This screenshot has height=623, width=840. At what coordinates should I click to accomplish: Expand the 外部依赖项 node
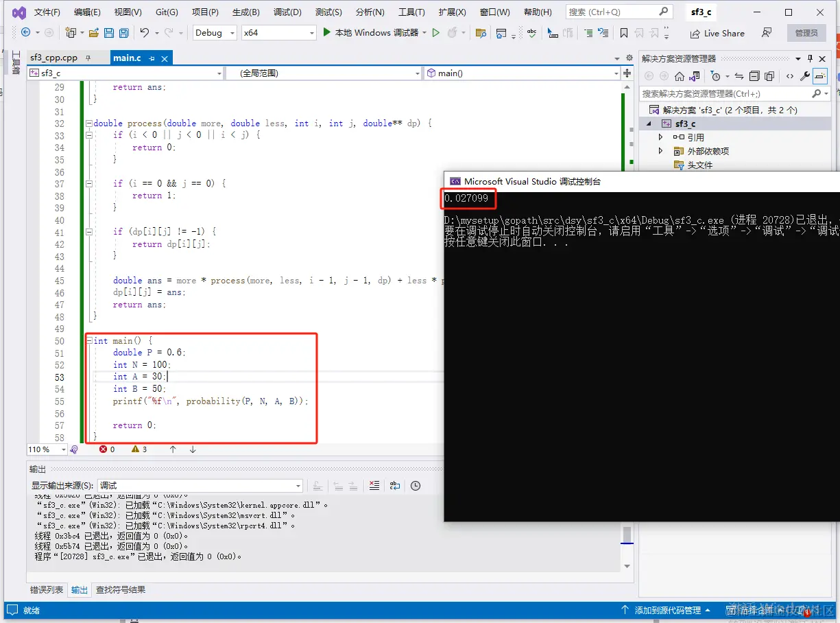tap(661, 151)
